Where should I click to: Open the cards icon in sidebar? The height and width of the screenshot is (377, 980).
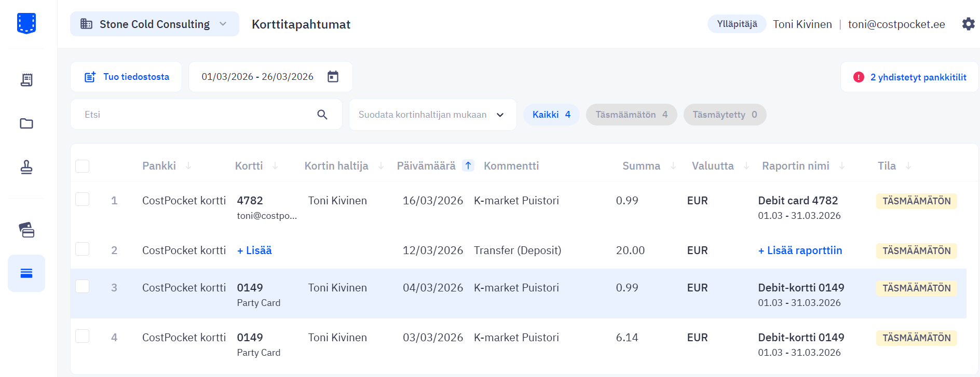[x=26, y=229]
